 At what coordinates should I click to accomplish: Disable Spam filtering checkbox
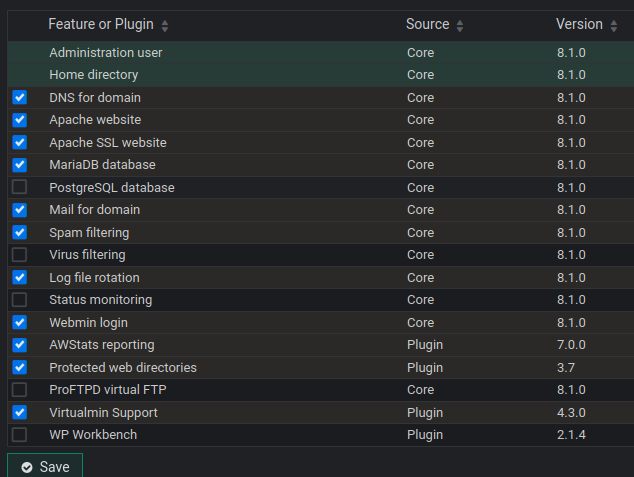[x=19, y=232]
